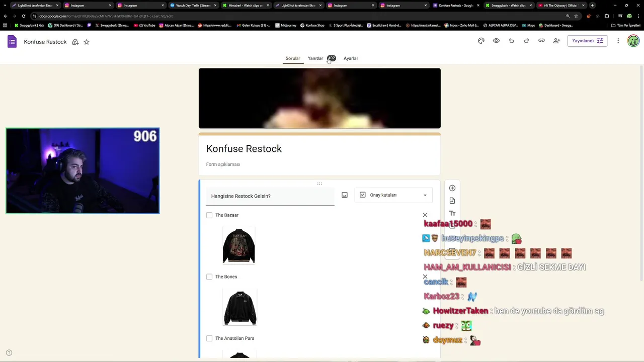Insert image into the question

click(345, 195)
